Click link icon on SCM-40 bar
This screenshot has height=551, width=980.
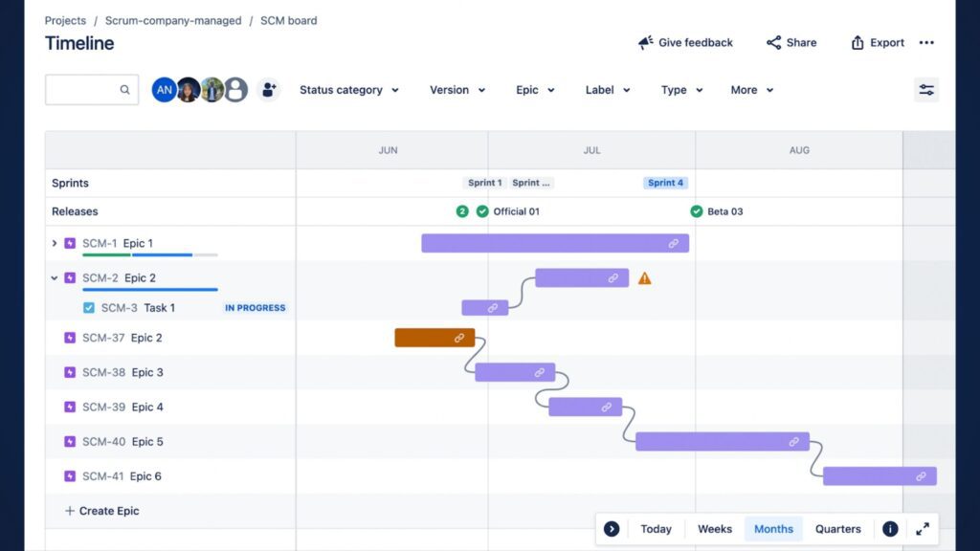point(793,442)
